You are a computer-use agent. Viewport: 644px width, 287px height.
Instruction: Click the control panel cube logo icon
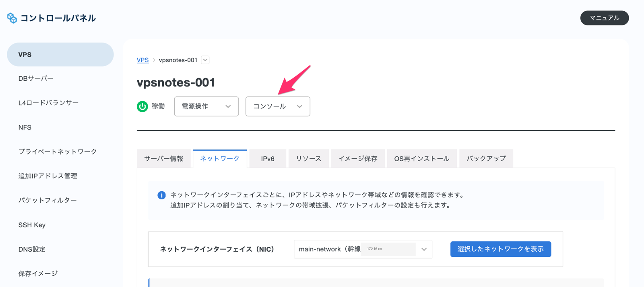[x=12, y=18]
